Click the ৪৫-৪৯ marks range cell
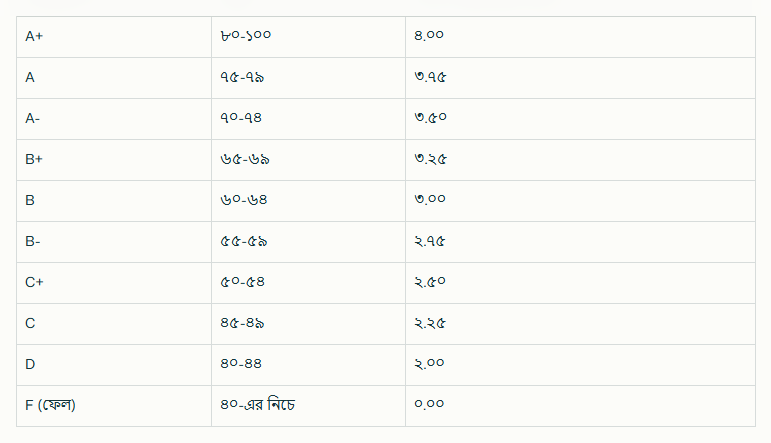The image size is (771, 443). [242, 323]
